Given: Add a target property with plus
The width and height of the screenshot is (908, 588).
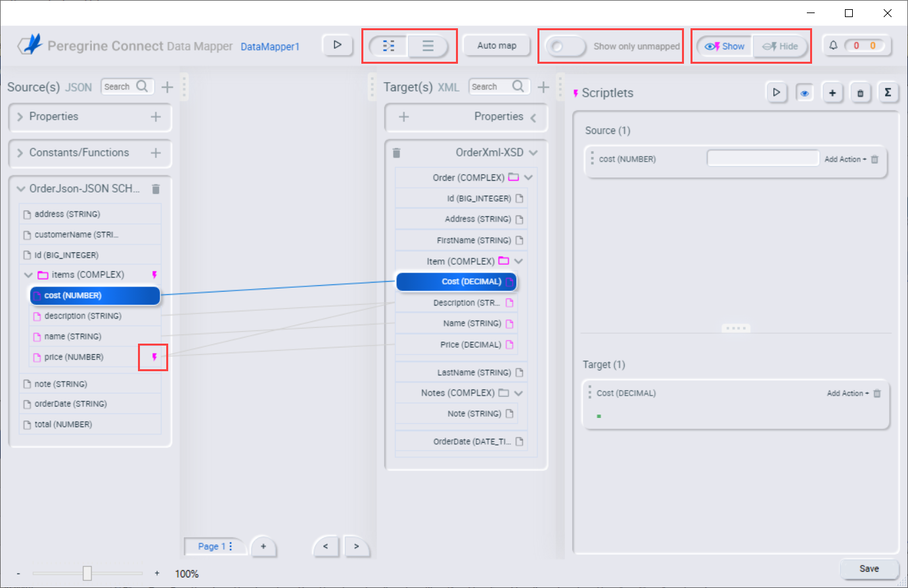Looking at the screenshot, I should tap(404, 117).
